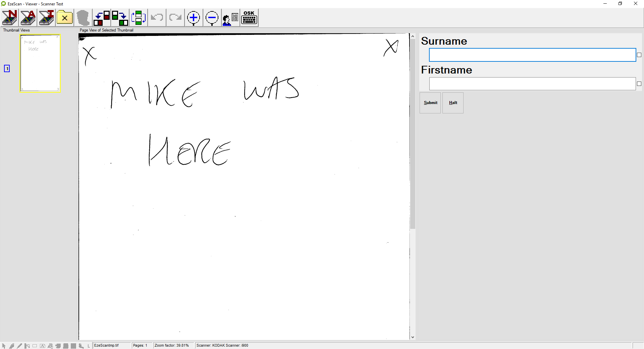Click the scanner icon marked N
This screenshot has width=644, height=349.
pos(10,18)
